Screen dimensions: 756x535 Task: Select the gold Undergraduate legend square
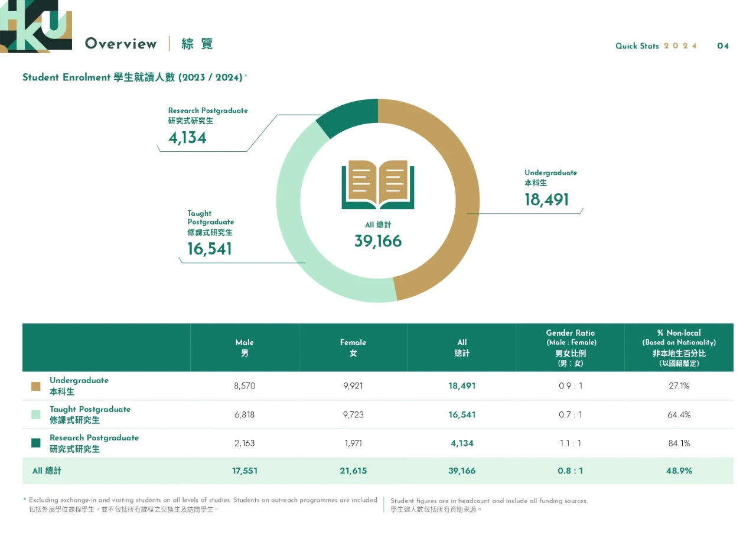[x=36, y=386]
